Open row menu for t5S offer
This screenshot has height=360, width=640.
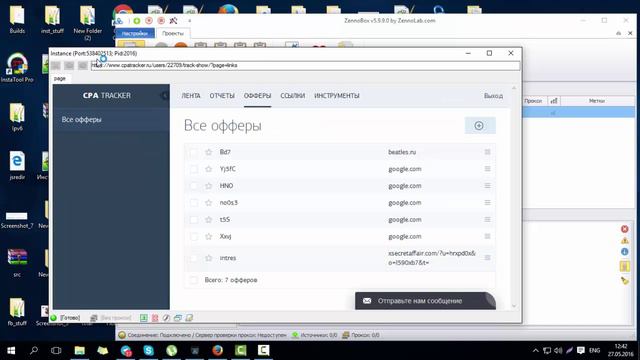(487, 220)
